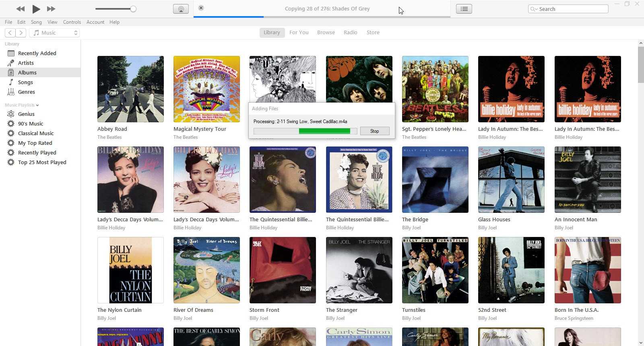The width and height of the screenshot is (644, 346).
Task: Click the magnifier icon in Search
Action: click(x=534, y=9)
